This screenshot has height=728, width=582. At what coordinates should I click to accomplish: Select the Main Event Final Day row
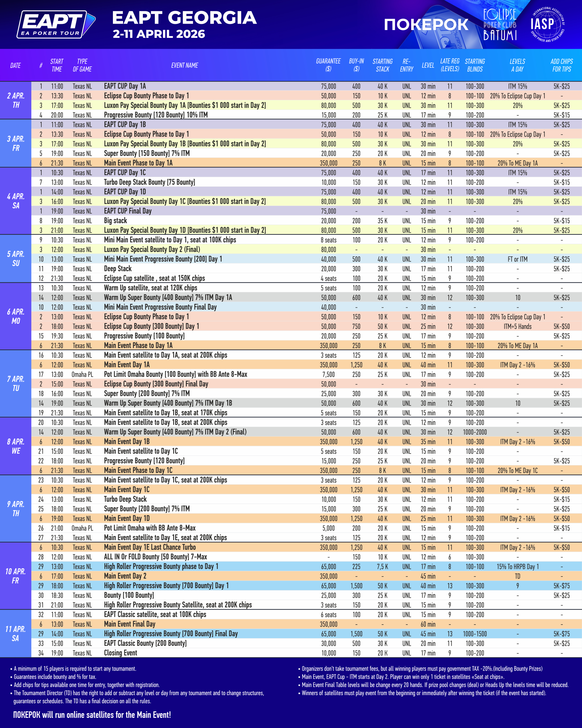[129, 624]
